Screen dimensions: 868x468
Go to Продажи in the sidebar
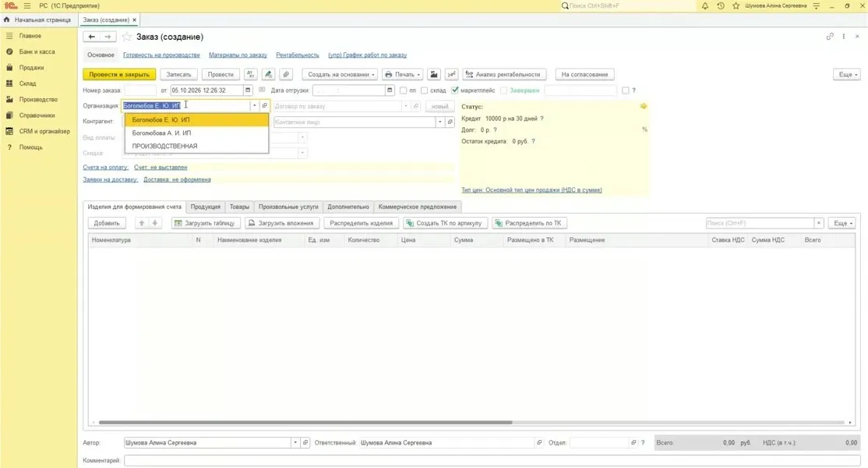click(31, 68)
